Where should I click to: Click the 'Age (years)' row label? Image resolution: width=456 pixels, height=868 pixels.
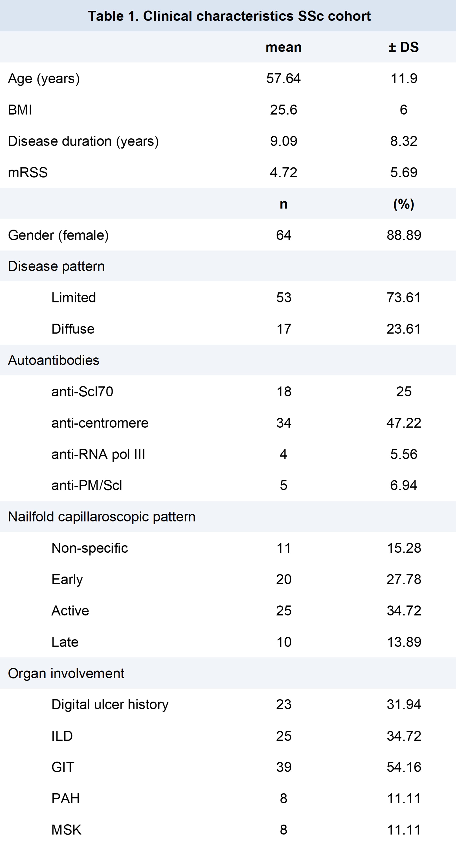[x=44, y=79]
